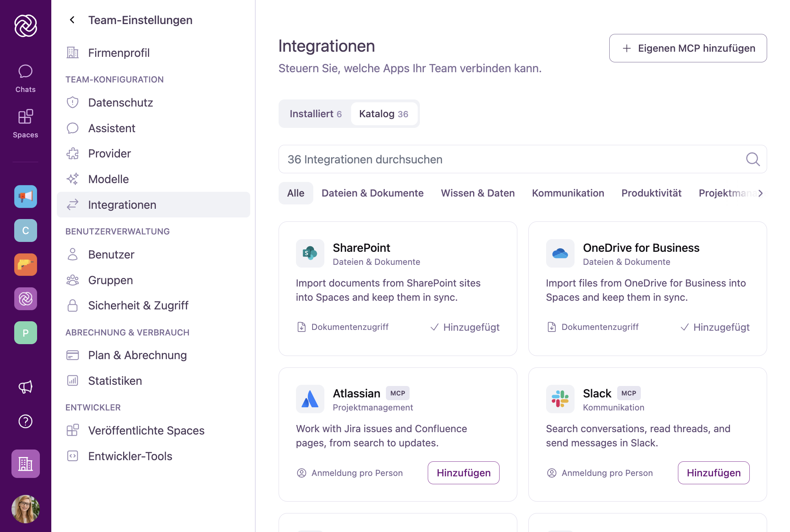The width and height of the screenshot is (790, 532).
Task: Click the app logo at top left
Action: 26,26
